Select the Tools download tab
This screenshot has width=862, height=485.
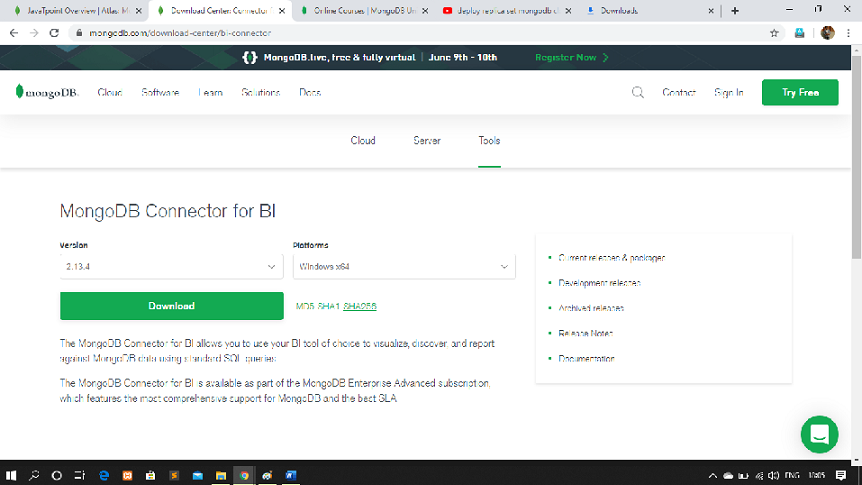click(x=489, y=141)
